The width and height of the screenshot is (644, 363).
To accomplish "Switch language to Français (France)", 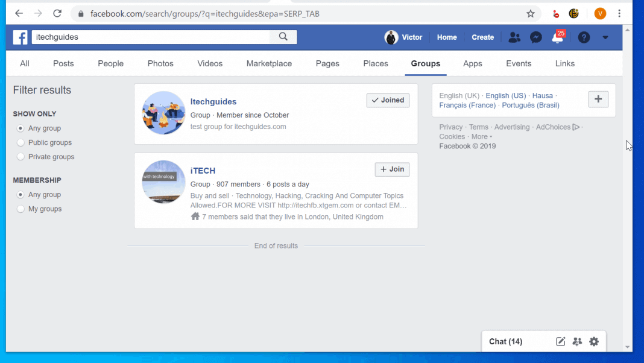I will (x=467, y=106).
